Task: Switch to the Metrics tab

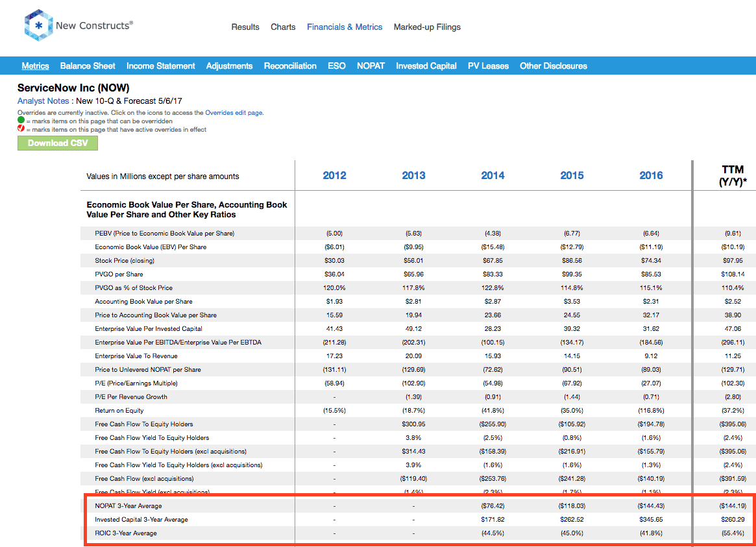Action: 35,66
